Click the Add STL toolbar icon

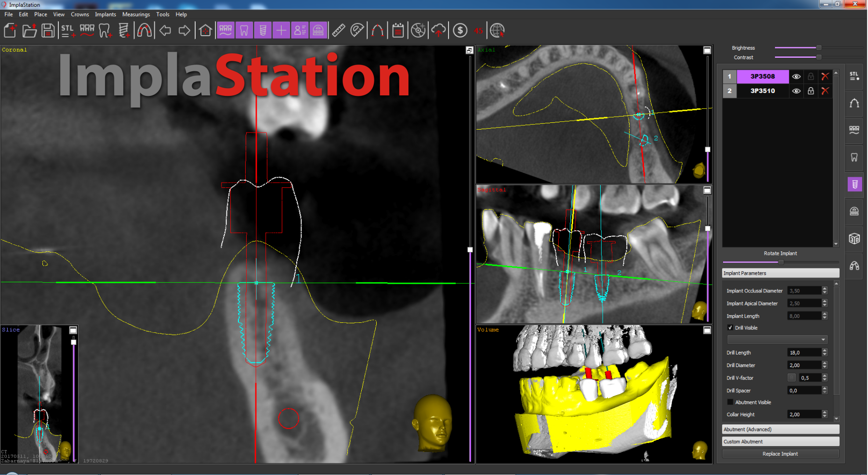coord(67,31)
